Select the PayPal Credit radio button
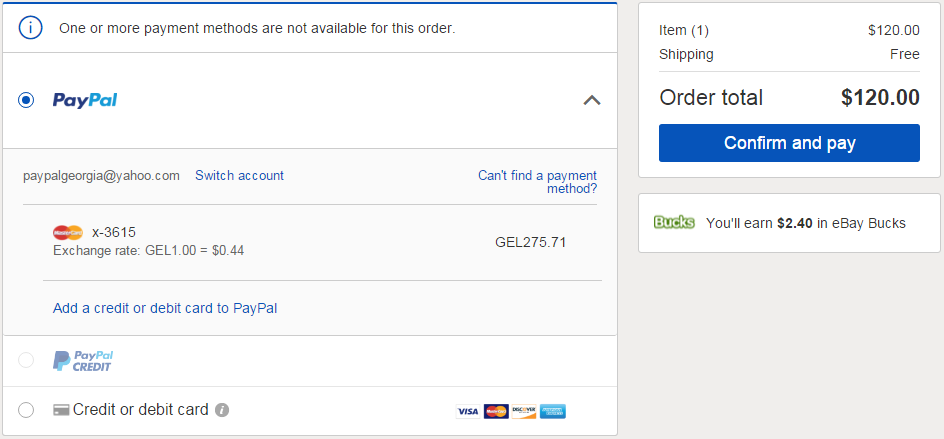 [26, 360]
